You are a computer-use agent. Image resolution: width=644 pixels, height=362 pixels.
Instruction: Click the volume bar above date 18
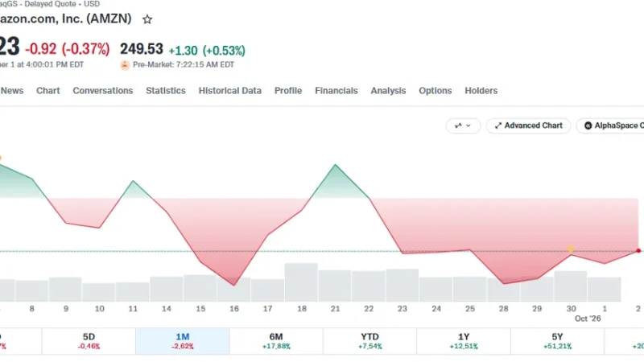(x=301, y=282)
